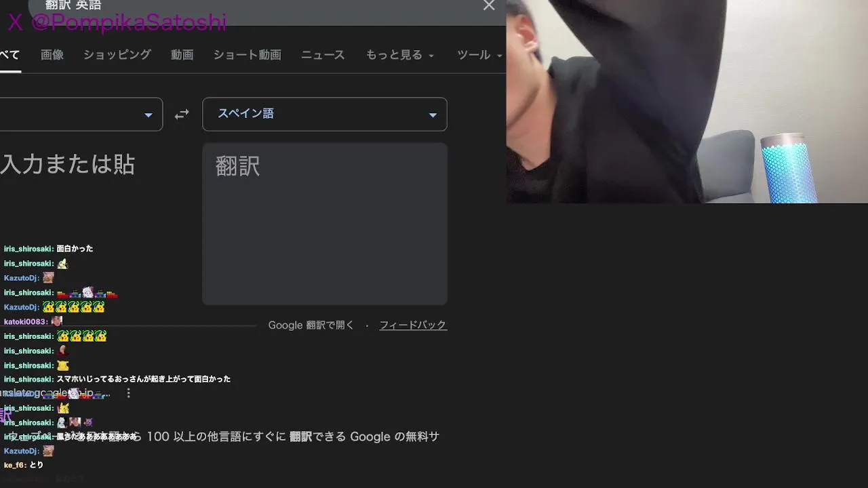Open Google 翻訳で開く link
The image size is (868, 488).
click(x=311, y=325)
